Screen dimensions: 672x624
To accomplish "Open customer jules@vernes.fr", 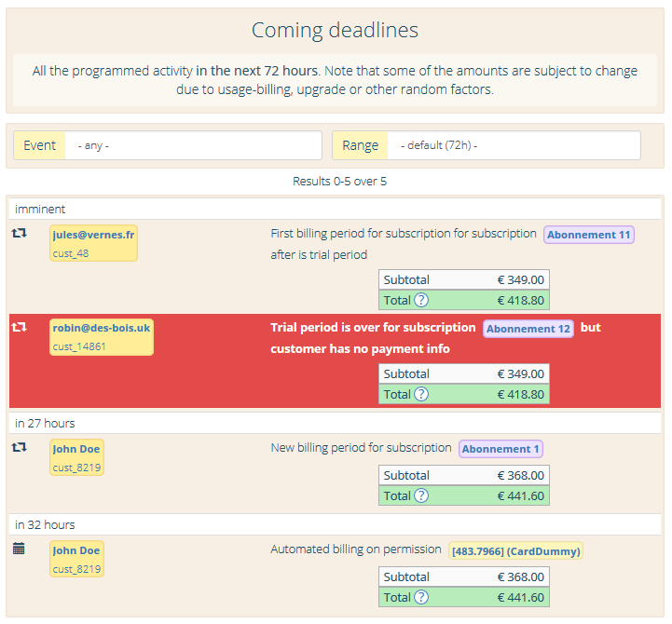I will tap(93, 235).
